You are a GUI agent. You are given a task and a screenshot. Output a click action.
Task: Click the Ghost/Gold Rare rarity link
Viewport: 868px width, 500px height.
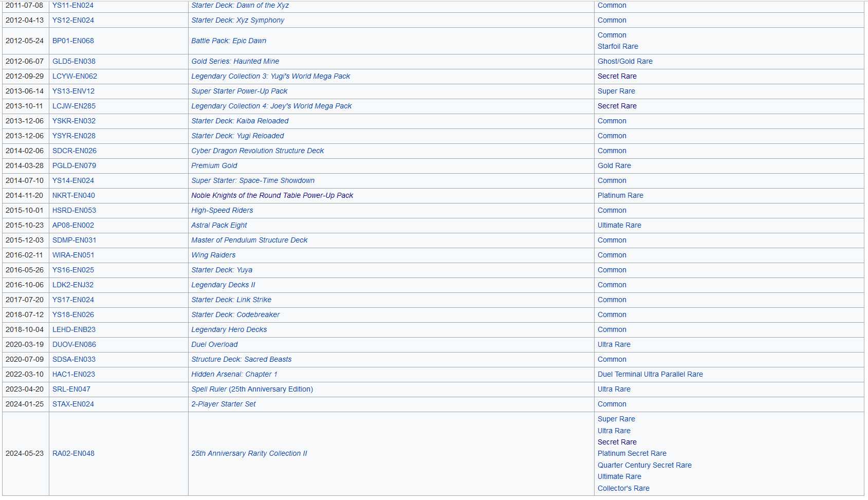pyautogui.click(x=625, y=61)
